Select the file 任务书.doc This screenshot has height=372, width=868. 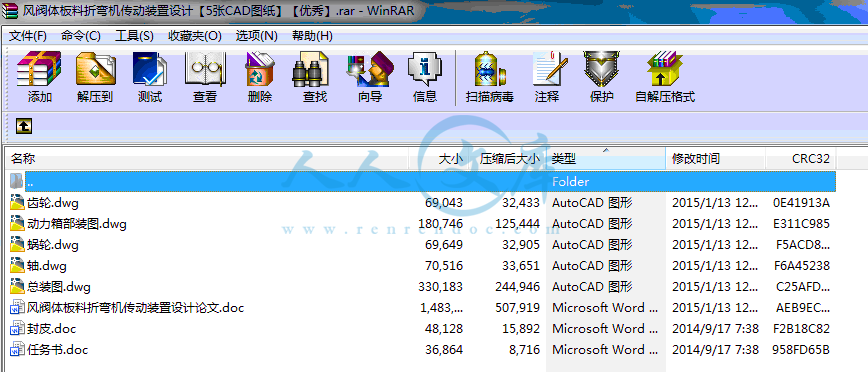point(422,350)
